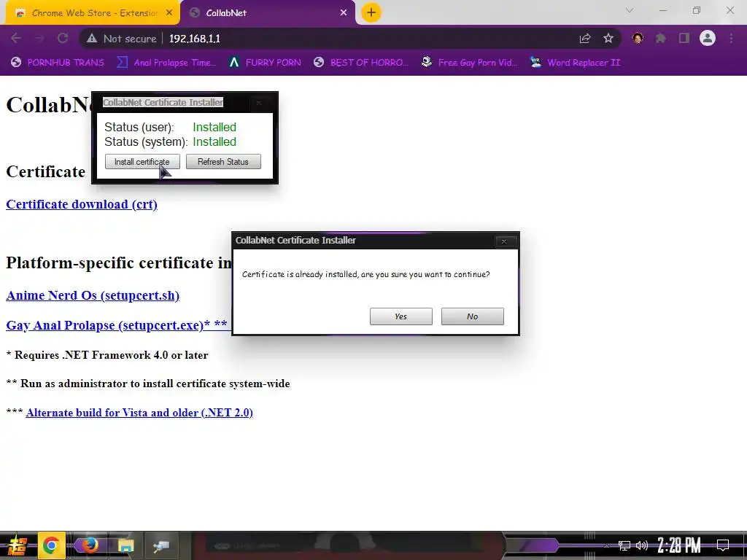Image resolution: width=747 pixels, height=560 pixels.
Task: Share this page using the share icon
Action: pos(584,39)
